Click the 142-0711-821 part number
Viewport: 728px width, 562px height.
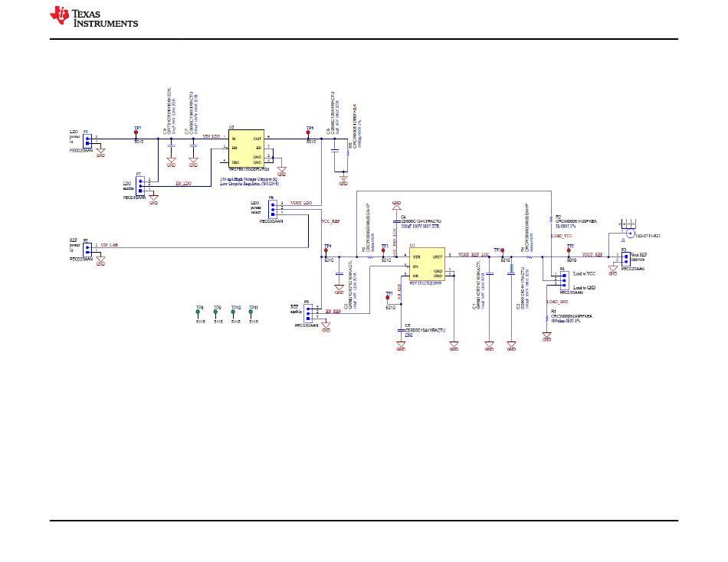pos(648,236)
